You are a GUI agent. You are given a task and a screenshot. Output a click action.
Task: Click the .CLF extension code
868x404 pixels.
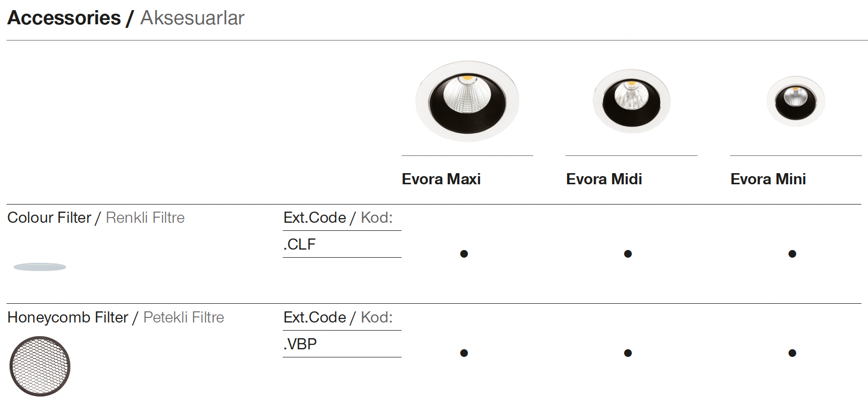click(x=299, y=245)
